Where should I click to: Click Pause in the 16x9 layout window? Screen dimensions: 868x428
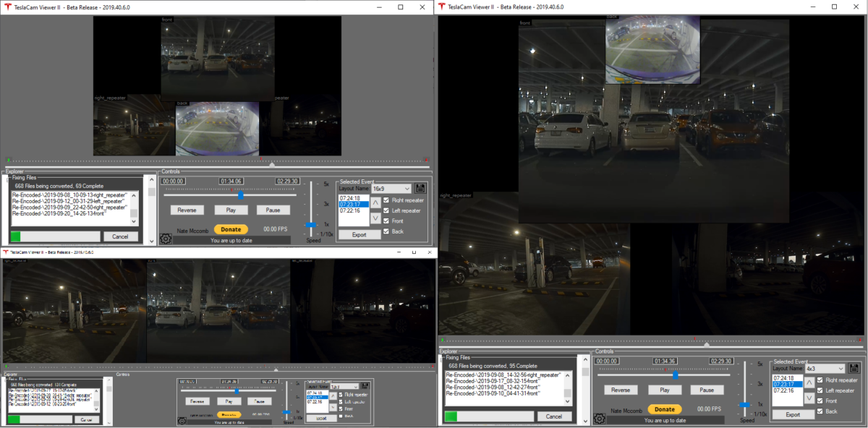[273, 210]
